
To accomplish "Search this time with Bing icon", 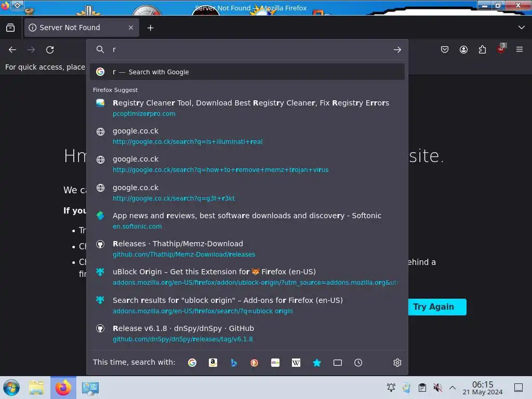I will 233,363.
